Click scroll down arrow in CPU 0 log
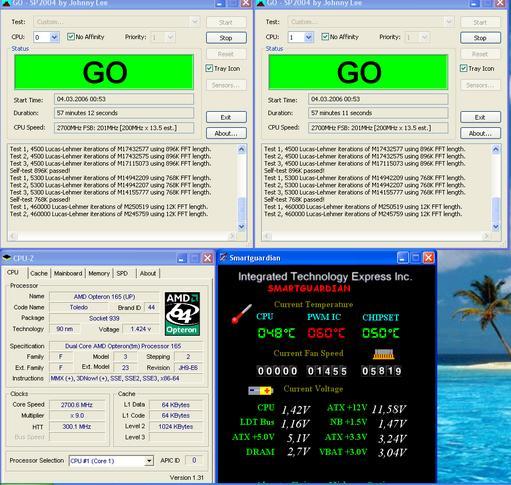 (242, 227)
